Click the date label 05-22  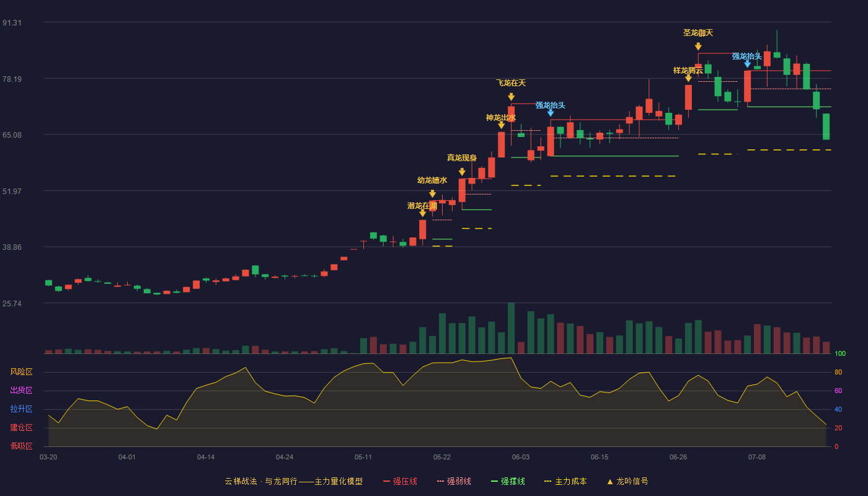[442, 457]
